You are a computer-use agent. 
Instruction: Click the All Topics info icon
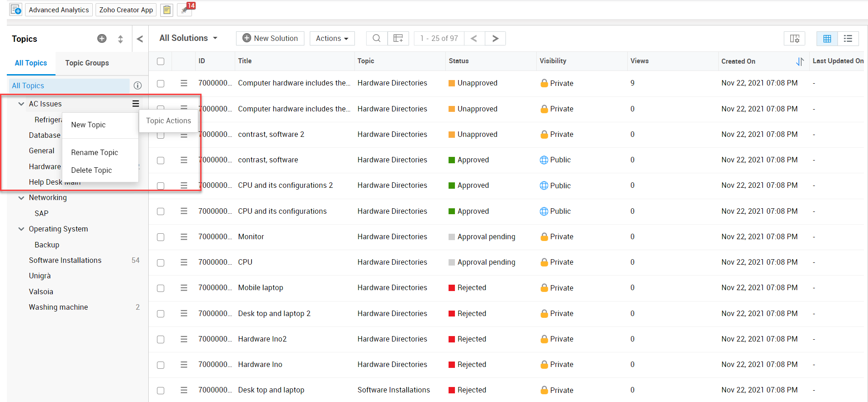(x=138, y=85)
